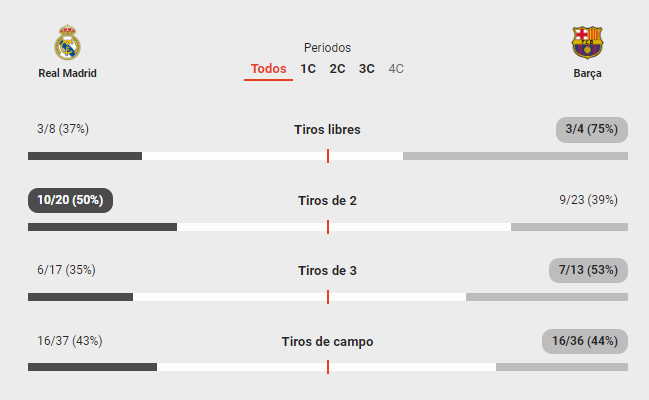
Task: Click the 16/36 (44%) field goals badge
Action: click(585, 341)
